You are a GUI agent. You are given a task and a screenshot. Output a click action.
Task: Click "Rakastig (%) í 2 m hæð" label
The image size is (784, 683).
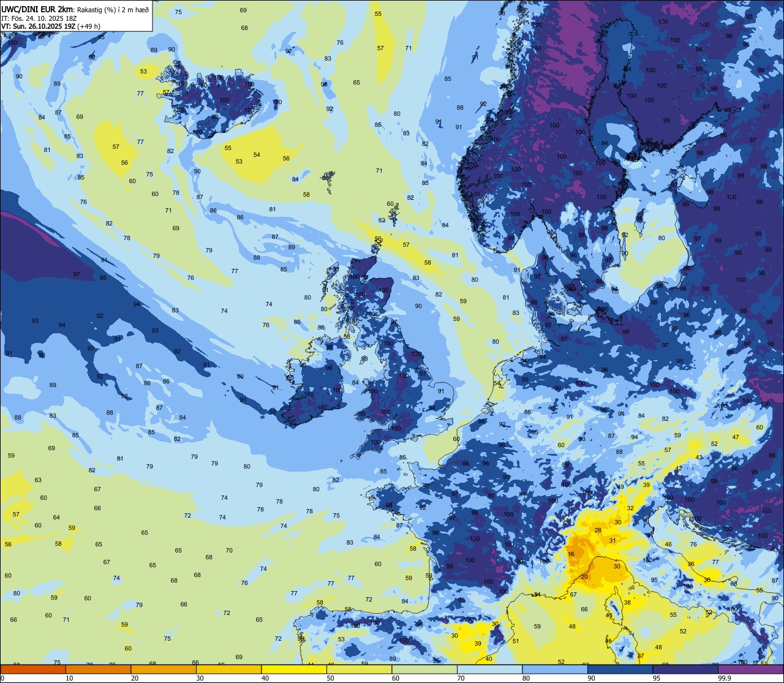click(113, 9)
